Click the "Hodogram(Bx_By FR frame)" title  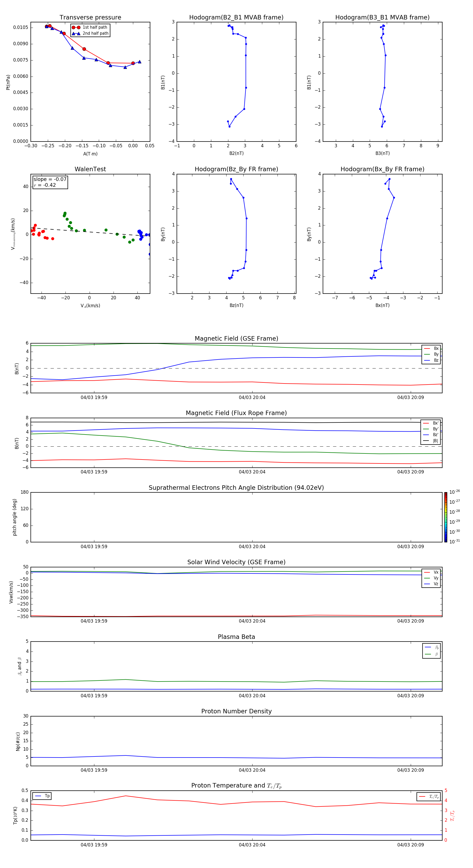pos(382,169)
